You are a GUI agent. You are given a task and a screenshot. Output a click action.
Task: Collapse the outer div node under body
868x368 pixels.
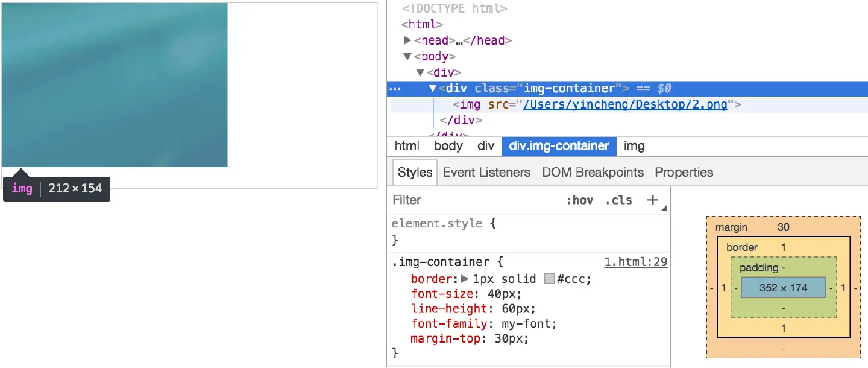[x=420, y=72]
